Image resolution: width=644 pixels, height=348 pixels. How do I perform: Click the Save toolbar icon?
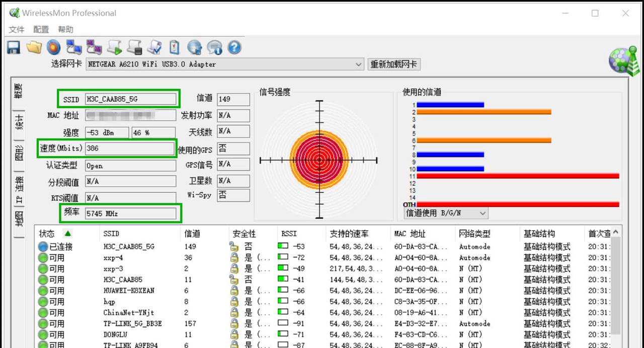coord(13,47)
